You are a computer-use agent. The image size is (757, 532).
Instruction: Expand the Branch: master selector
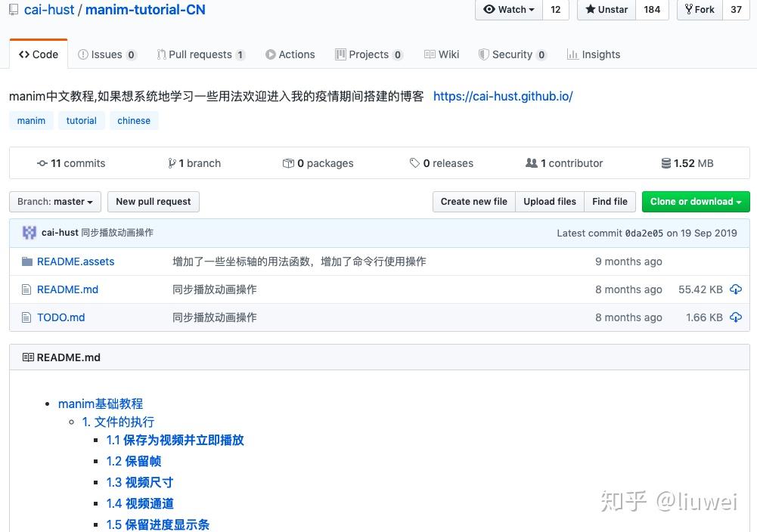[55, 202]
